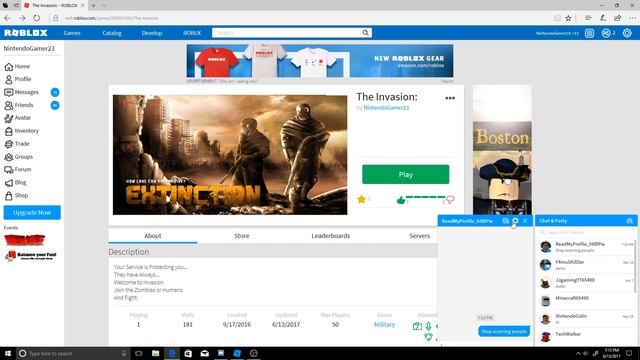Click the green Play button

pos(405,174)
